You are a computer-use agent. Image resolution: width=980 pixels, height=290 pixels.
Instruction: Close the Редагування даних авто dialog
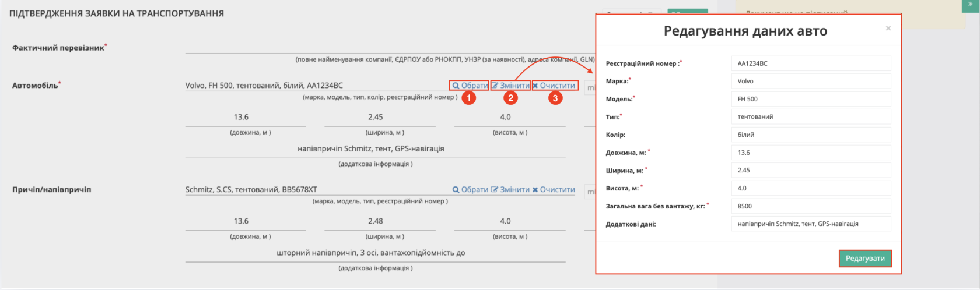[888, 29]
